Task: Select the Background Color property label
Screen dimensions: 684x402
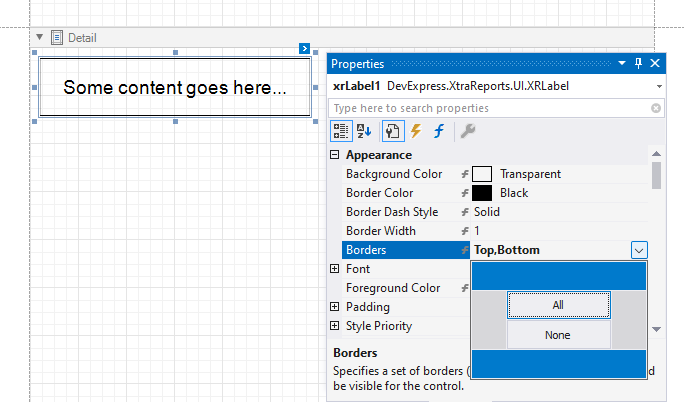Action: pos(394,174)
